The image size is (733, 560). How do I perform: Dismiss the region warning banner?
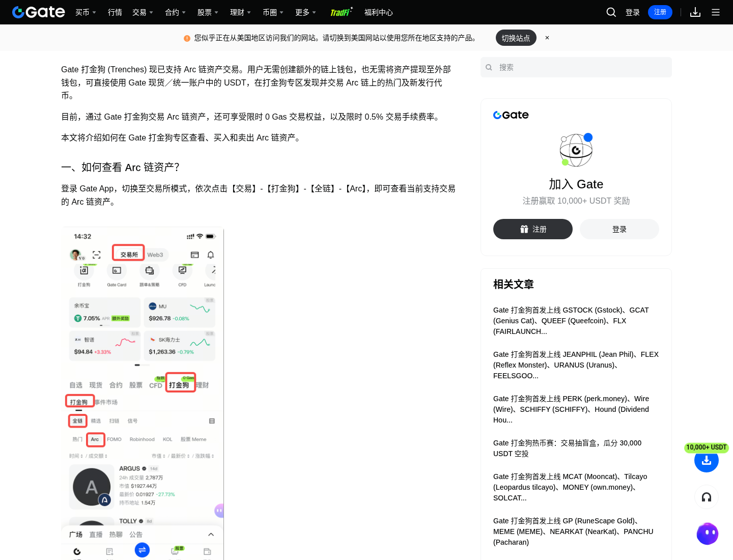pyautogui.click(x=547, y=38)
